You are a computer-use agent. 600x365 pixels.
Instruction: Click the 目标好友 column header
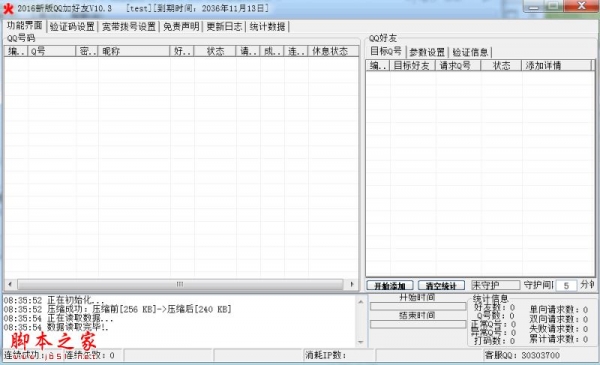pos(412,65)
